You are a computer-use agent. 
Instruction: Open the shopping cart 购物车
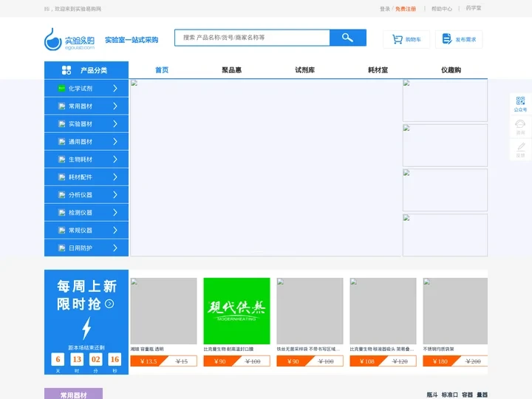(406, 39)
